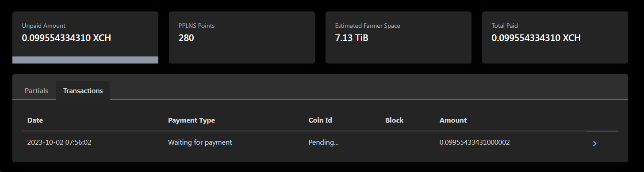The height and width of the screenshot is (172, 644).
Task: Click the Block column header
Action: (x=395, y=120)
